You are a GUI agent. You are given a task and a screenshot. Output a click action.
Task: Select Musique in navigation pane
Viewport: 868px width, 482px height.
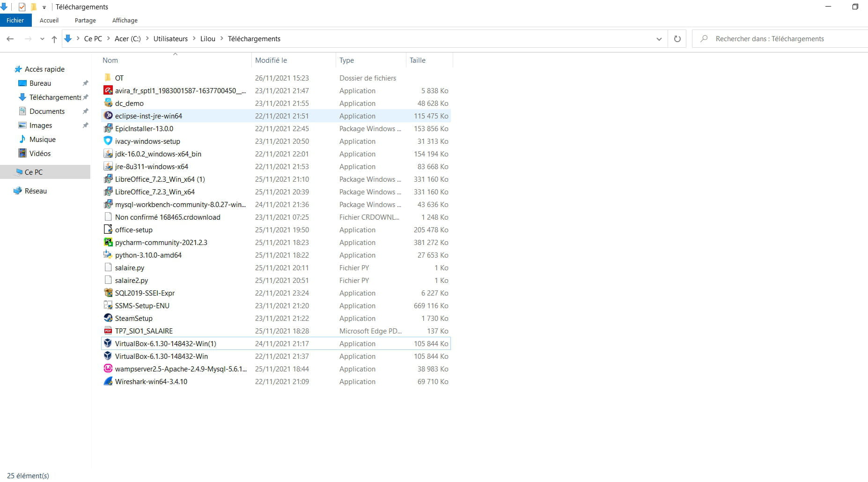point(42,139)
